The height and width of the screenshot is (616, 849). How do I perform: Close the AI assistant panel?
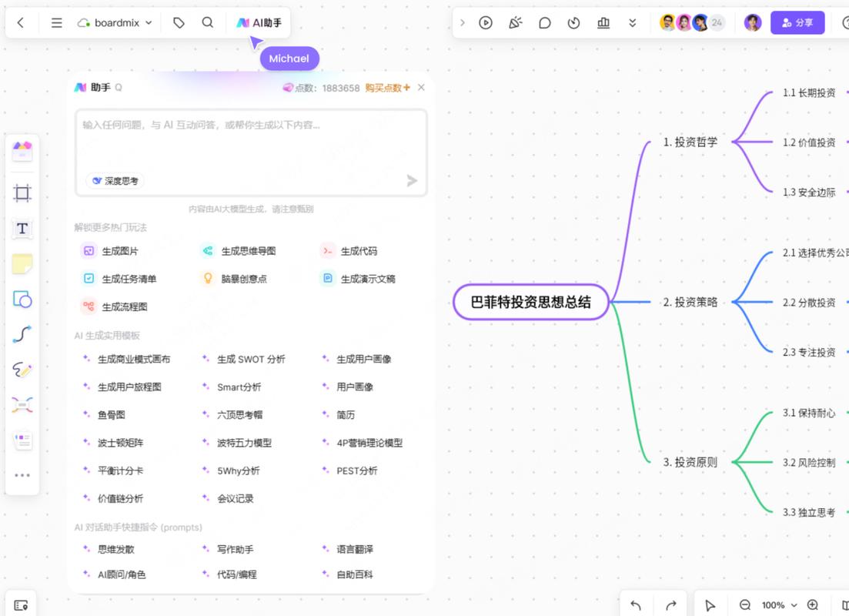[x=421, y=87]
